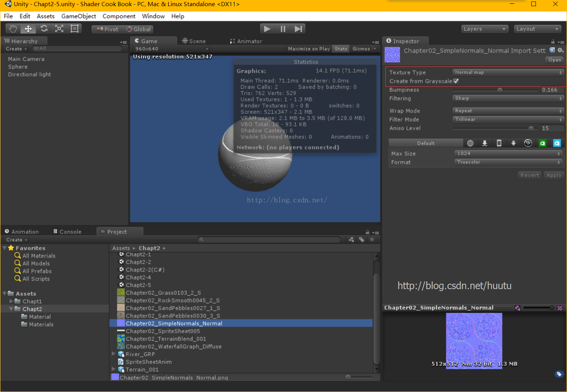
Task: Open the Layout dropdown
Action: tap(538, 29)
